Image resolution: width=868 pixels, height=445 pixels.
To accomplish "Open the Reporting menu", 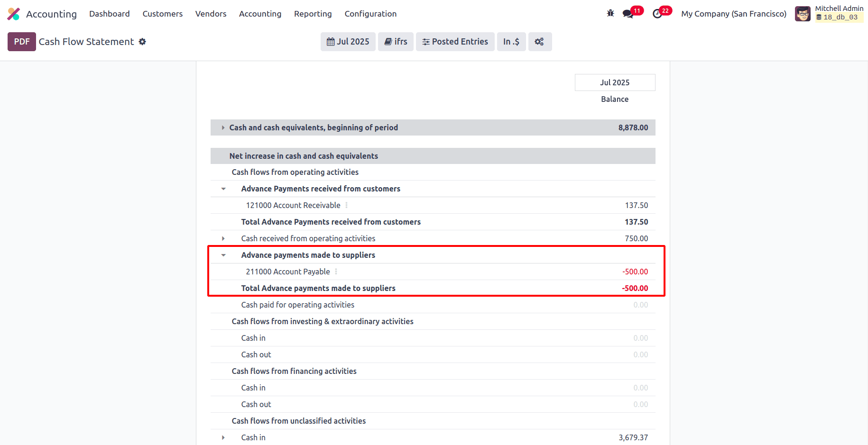I will pos(313,14).
